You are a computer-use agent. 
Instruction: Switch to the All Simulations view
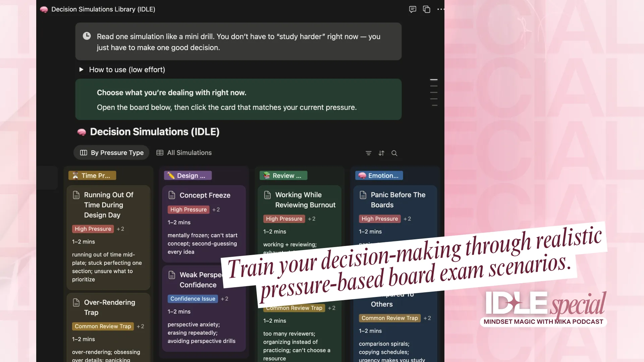pyautogui.click(x=184, y=153)
